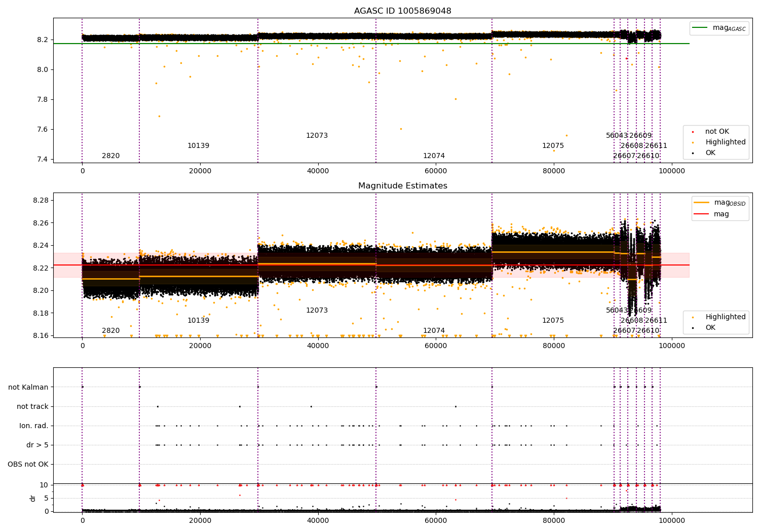
Task: Select the 'not track' axis label
Action: click(x=32, y=407)
